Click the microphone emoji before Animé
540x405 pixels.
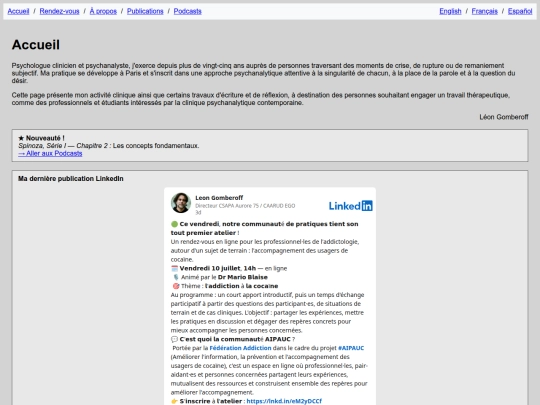[x=176, y=277]
